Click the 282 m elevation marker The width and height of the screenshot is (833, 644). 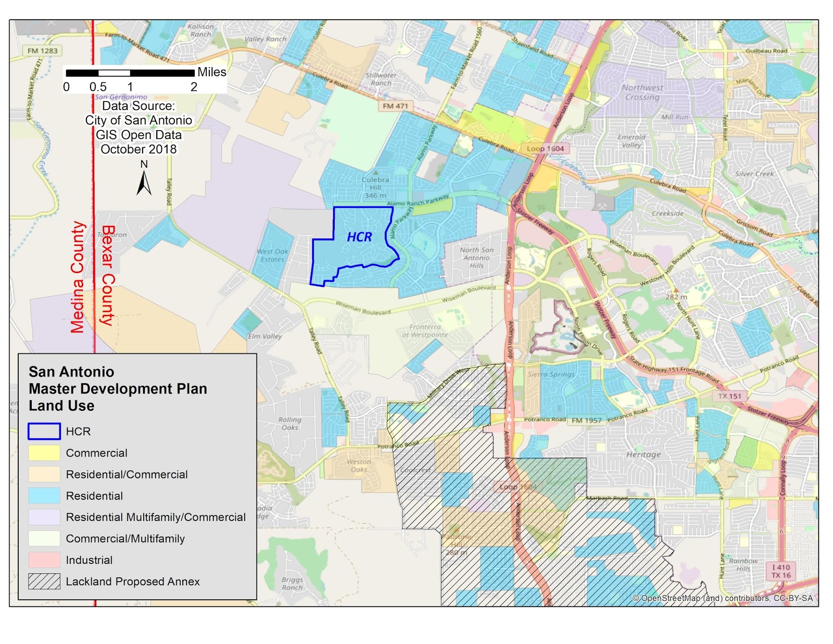point(676,294)
